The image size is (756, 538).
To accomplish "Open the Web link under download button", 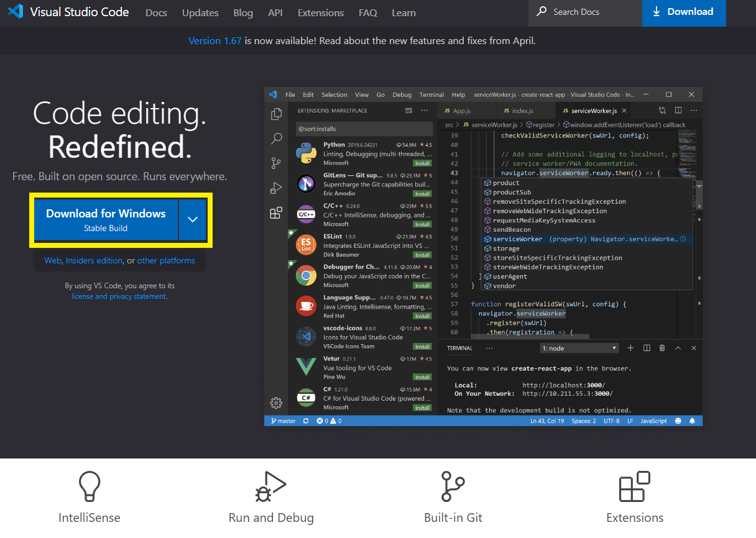I will pos(53,260).
